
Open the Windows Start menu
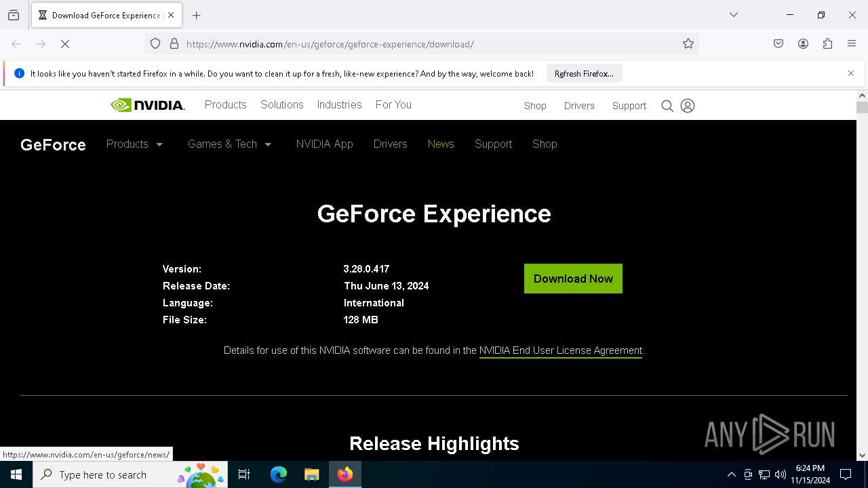tap(16, 474)
